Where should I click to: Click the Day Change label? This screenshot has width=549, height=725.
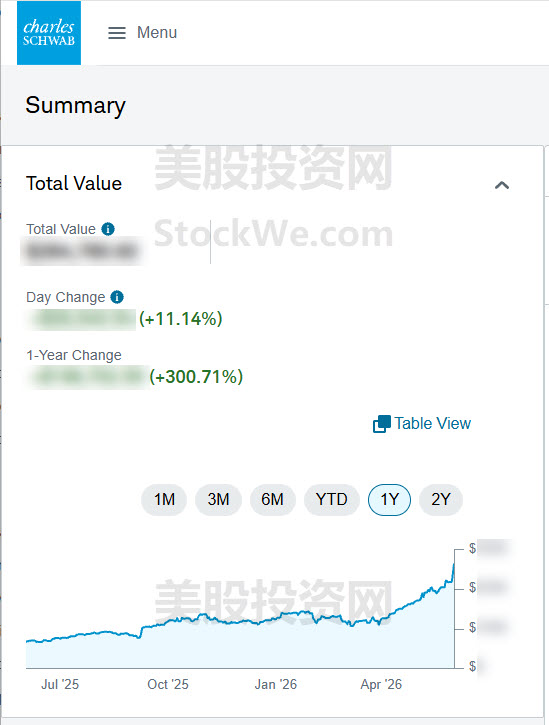pos(66,297)
